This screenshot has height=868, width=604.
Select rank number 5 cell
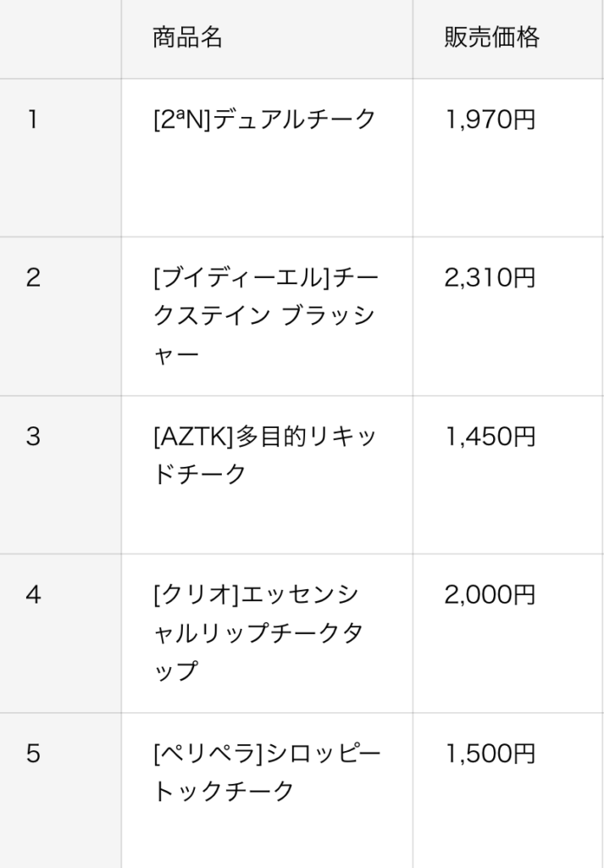tap(33, 754)
